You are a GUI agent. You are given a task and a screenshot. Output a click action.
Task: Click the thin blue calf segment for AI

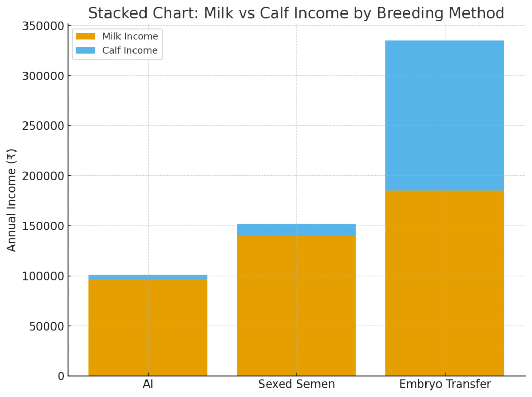pyautogui.click(x=148, y=277)
